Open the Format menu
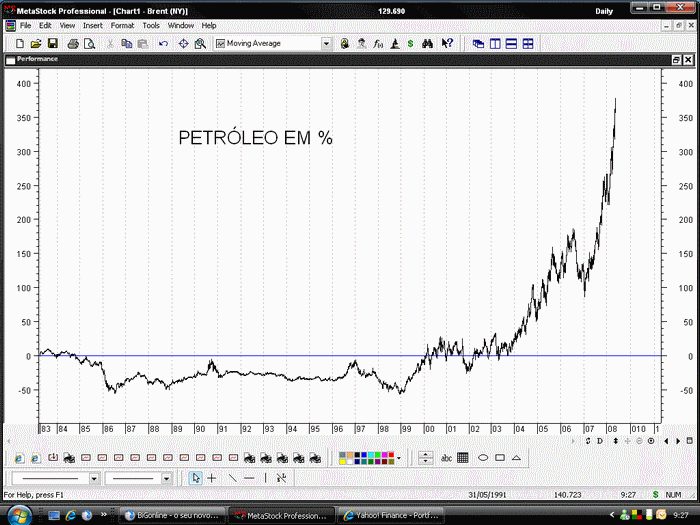 [122, 25]
